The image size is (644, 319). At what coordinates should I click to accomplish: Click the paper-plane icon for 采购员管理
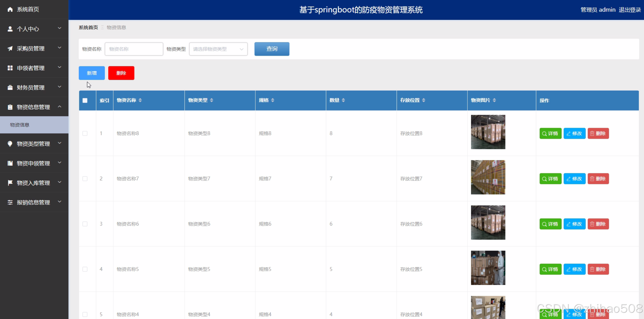point(10,49)
